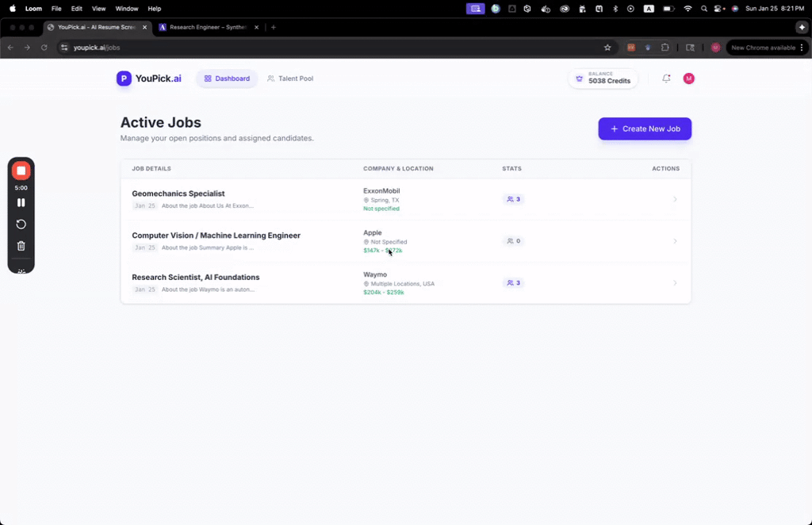View 3 candidates for ExxonMobil job
812x525 pixels.
pyautogui.click(x=514, y=199)
